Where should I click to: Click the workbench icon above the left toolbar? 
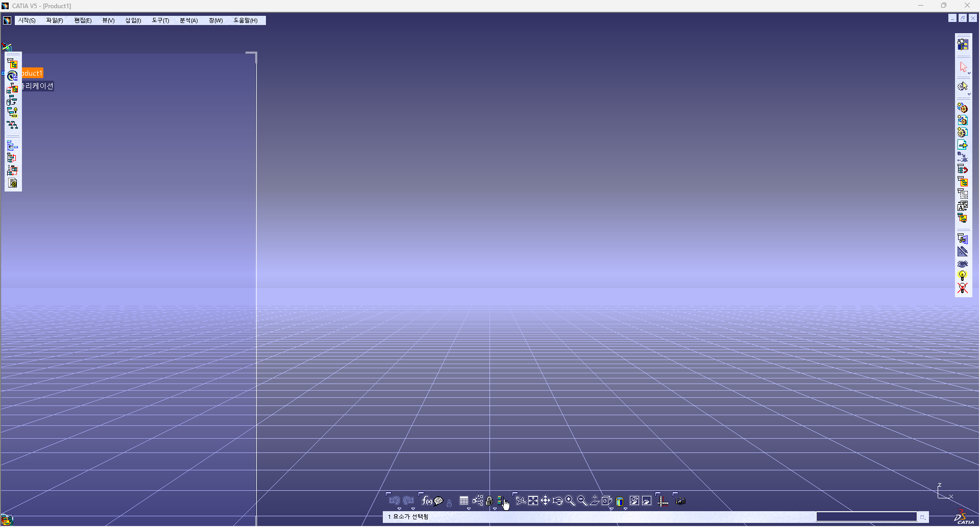coord(7,47)
